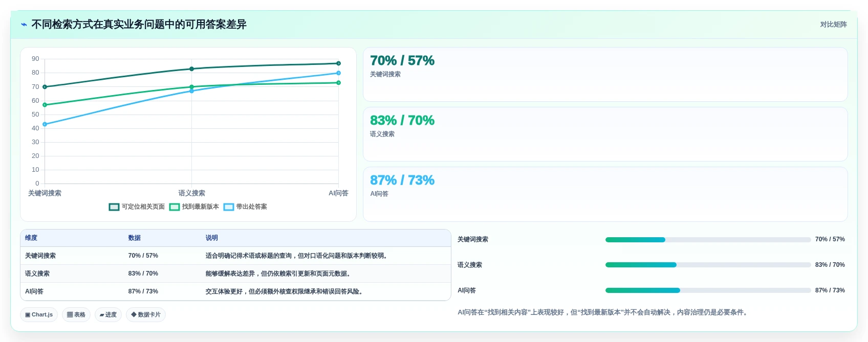Click the light blue legend swatch
Viewport: 868px width, 342px height.
tap(229, 207)
